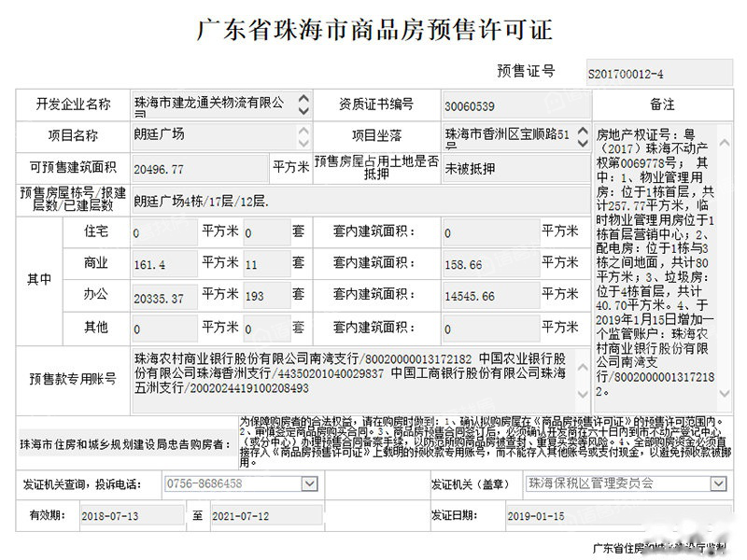Viewport: 747px width, 560px height.
Task: Click the 预售房屋占用土地是否抵押 label
Action: pos(376,168)
